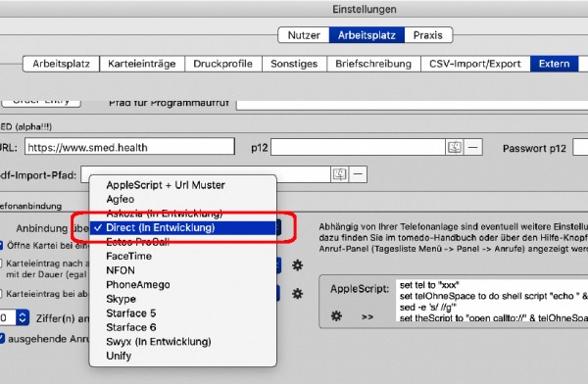Open Sonstiges sub-tab

(294, 64)
